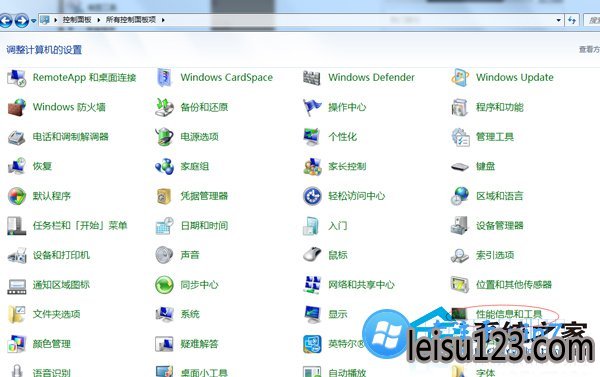The height and width of the screenshot is (377, 600).
Task: Open the 网络和共享中心 icon
Action: pos(312,285)
